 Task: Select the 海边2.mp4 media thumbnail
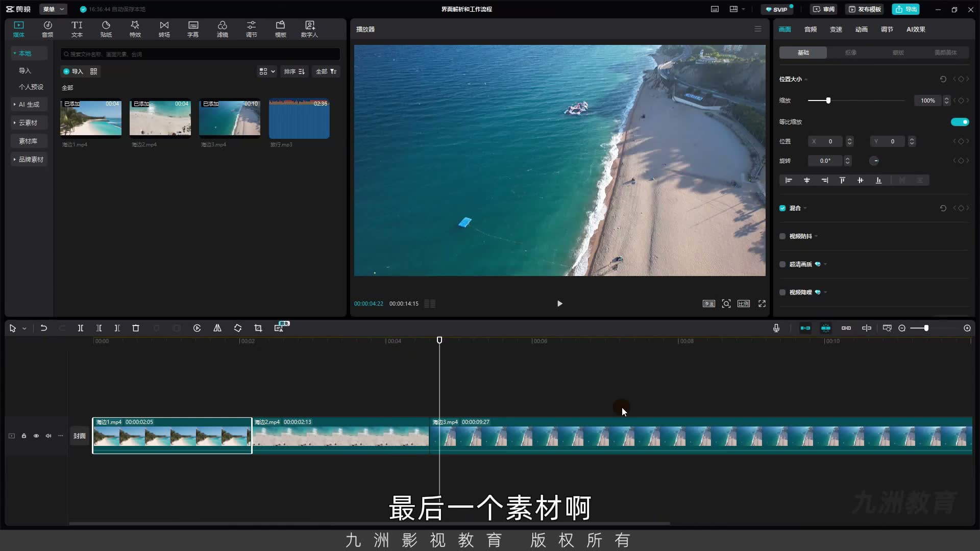[x=160, y=118]
